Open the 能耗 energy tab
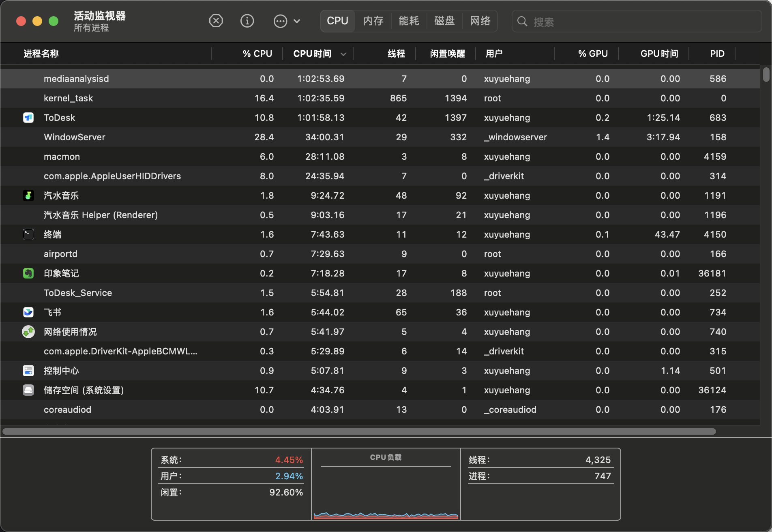 pos(409,21)
